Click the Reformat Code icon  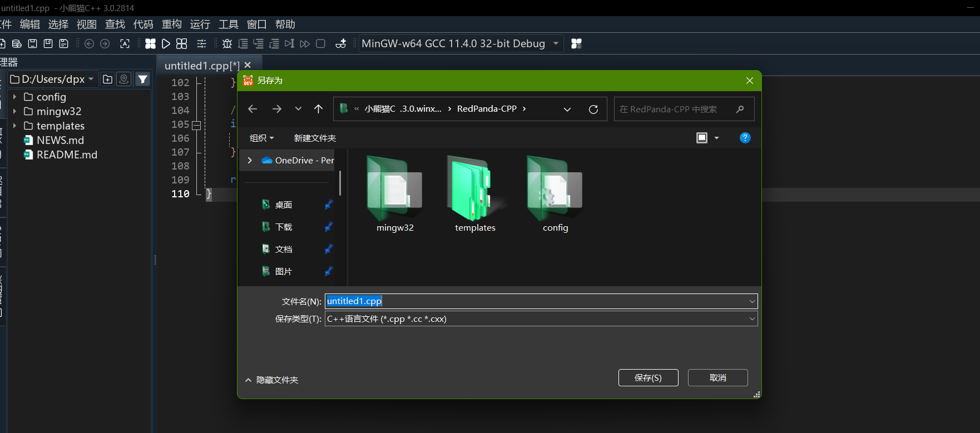[125, 43]
